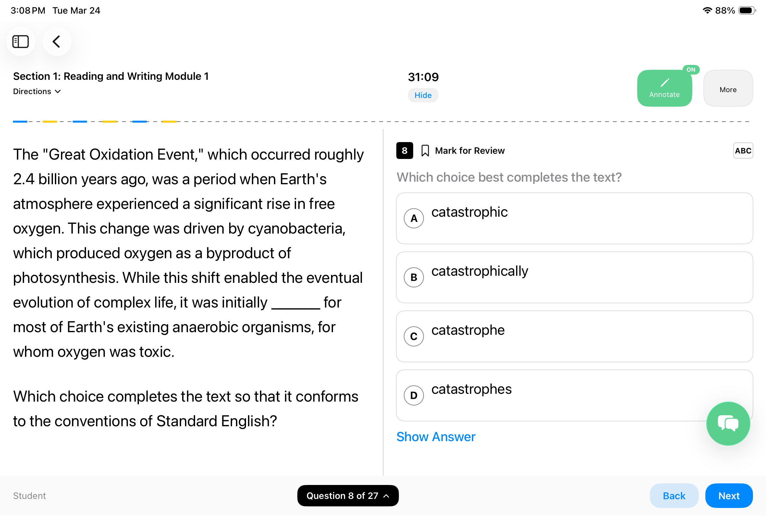
Task: Hide the countdown timer
Action: pyautogui.click(x=423, y=95)
